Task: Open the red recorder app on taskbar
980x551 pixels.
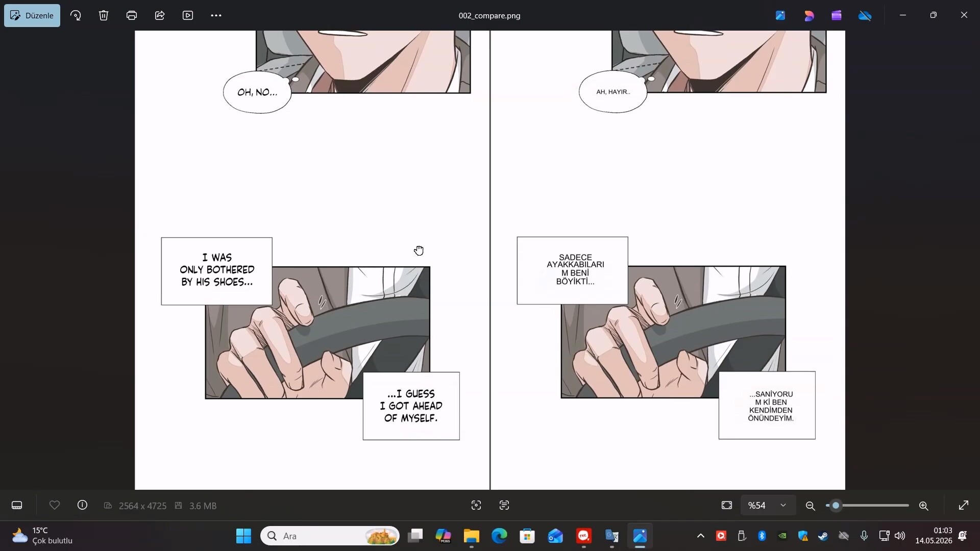Action: tap(583, 536)
